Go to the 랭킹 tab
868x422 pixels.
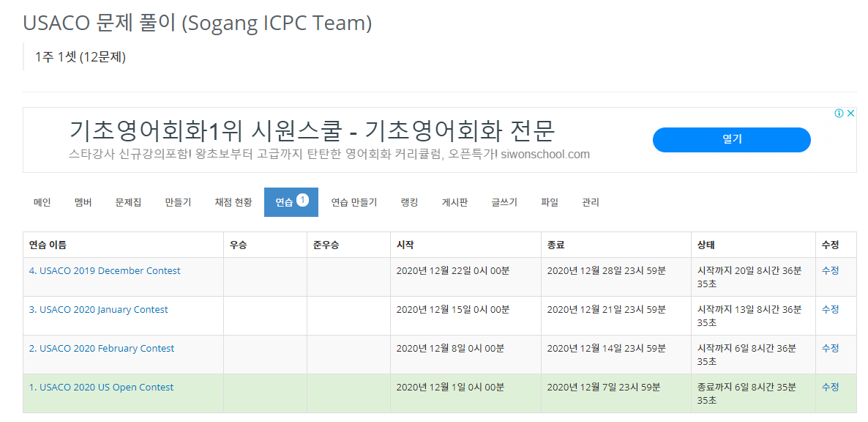point(409,202)
